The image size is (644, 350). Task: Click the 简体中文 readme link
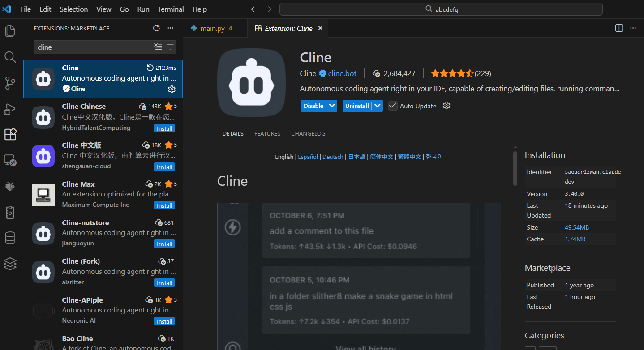(382, 157)
